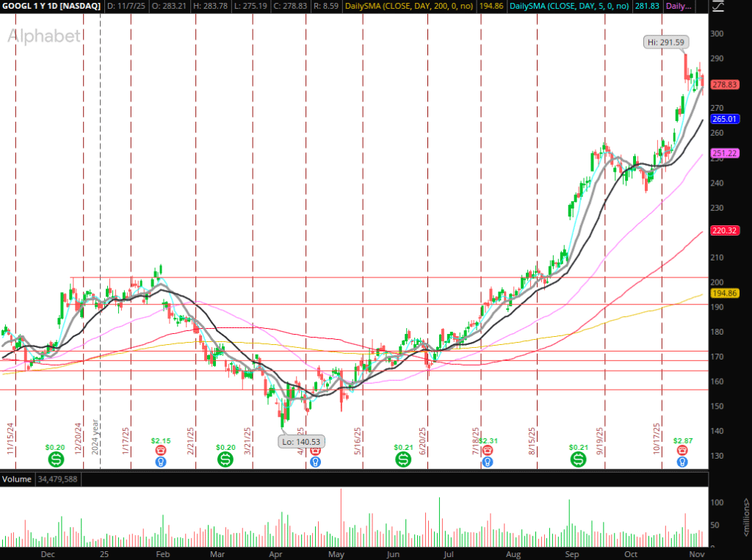Click the lightbulb icon below $2.15 earnings
752x560 pixels.
click(x=161, y=462)
